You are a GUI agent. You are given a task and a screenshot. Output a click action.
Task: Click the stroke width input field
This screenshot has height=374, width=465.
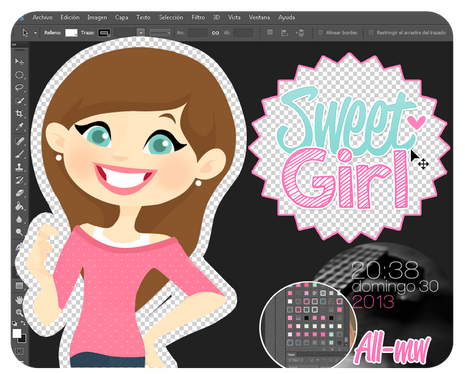tap(126, 33)
